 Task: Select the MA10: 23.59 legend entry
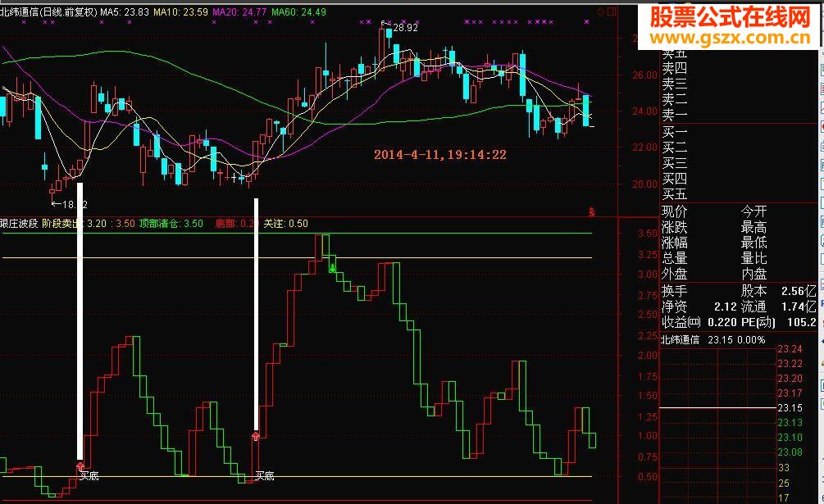click(180, 11)
